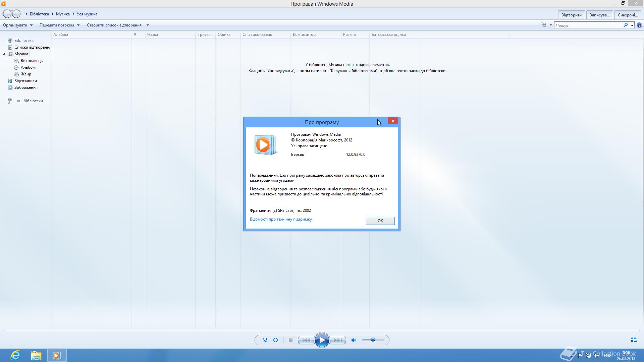644x362 pixels.
Task: Click the Next track button
Action: point(338,340)
